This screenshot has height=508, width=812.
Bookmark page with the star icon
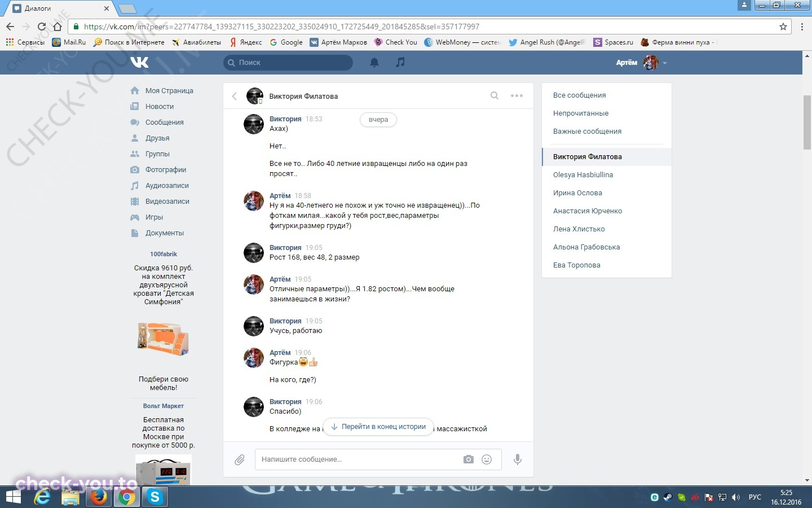point(783,27)
